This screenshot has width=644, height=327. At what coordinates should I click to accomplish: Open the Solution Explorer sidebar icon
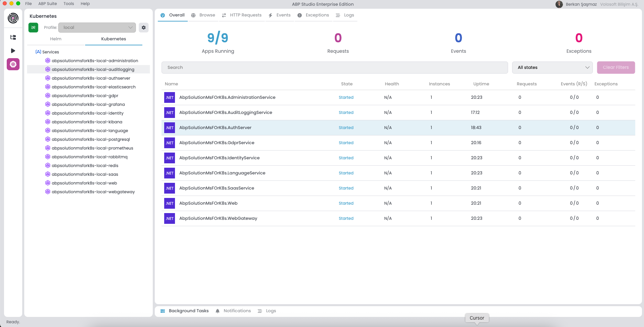(x=13, y=37)
